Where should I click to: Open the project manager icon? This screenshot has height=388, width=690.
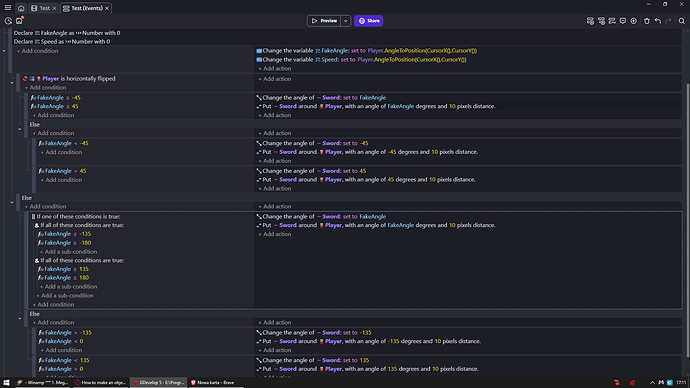coord(8,21)
